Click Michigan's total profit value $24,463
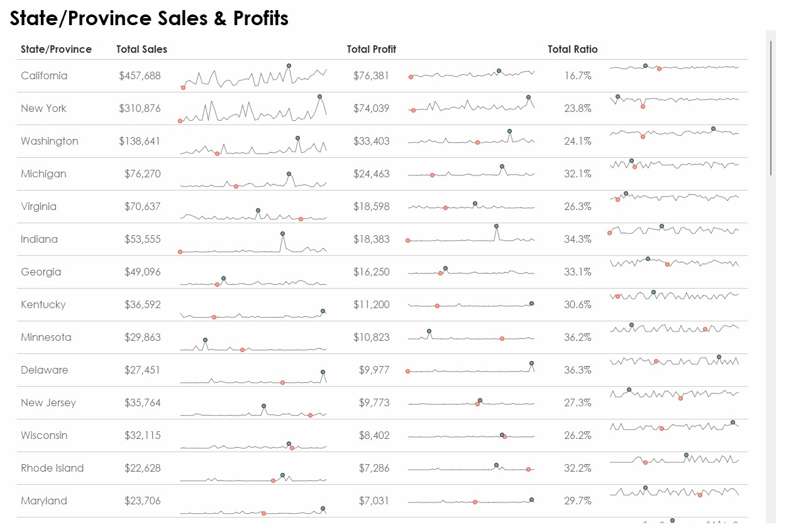This screenshot has height=532, width=791. [x=371, y=174]
